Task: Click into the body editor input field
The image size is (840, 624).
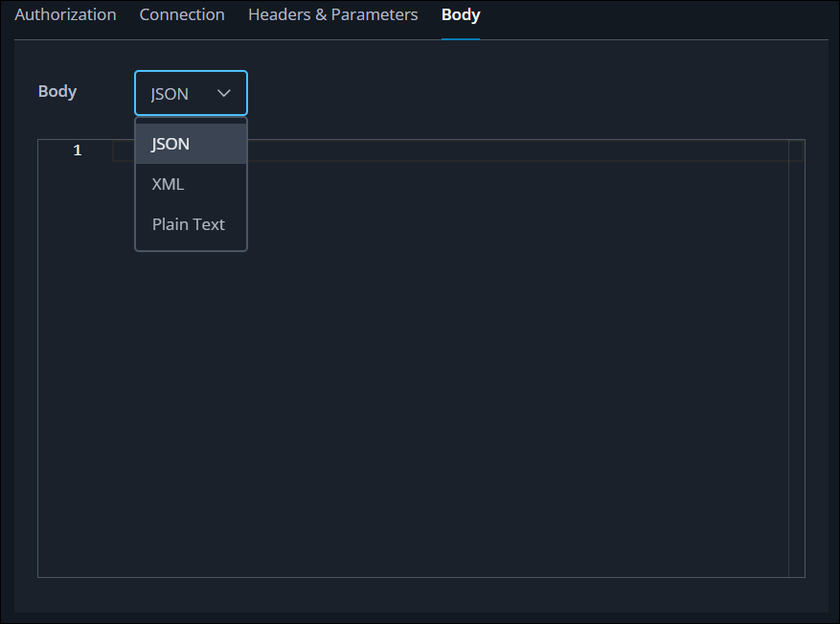Action: [x=479, y=151]
